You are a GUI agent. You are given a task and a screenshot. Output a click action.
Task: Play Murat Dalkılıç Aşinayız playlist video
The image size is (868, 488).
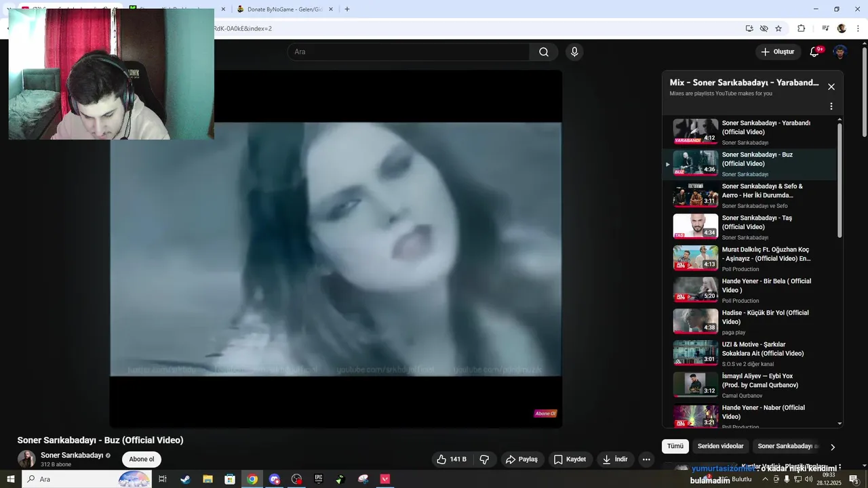click(x=749, y=259)
